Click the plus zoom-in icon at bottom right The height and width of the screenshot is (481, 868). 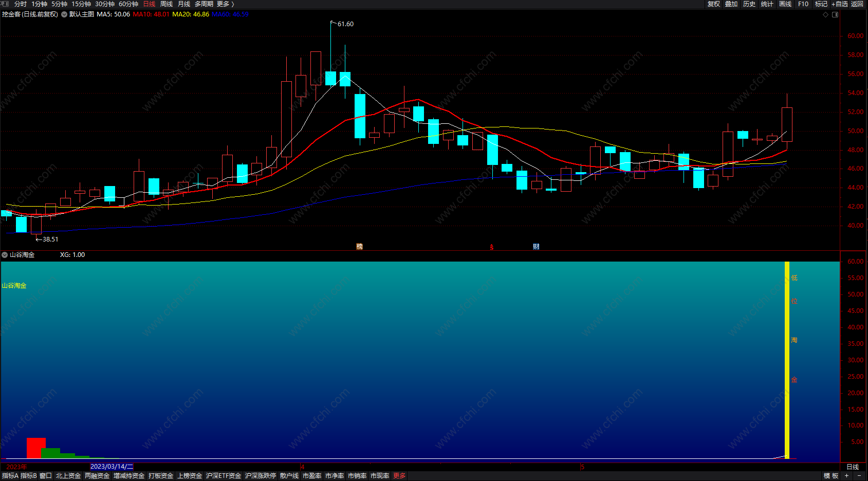(846, 476)
